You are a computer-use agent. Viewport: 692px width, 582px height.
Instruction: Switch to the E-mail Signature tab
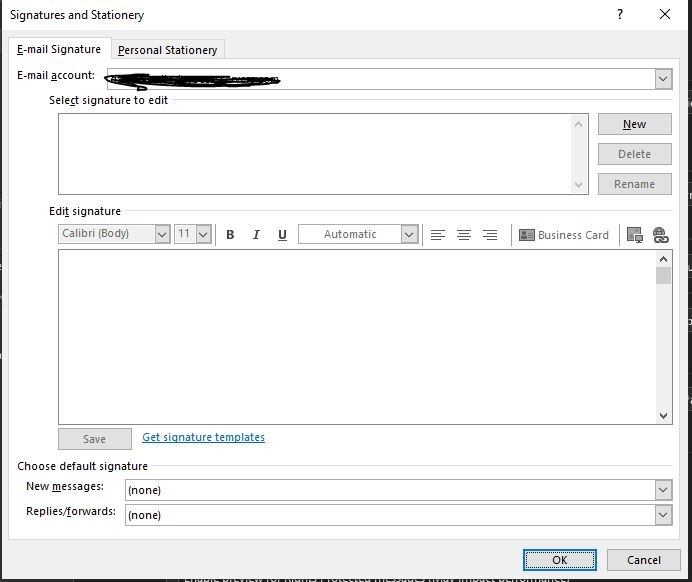[x=59, y=49]
